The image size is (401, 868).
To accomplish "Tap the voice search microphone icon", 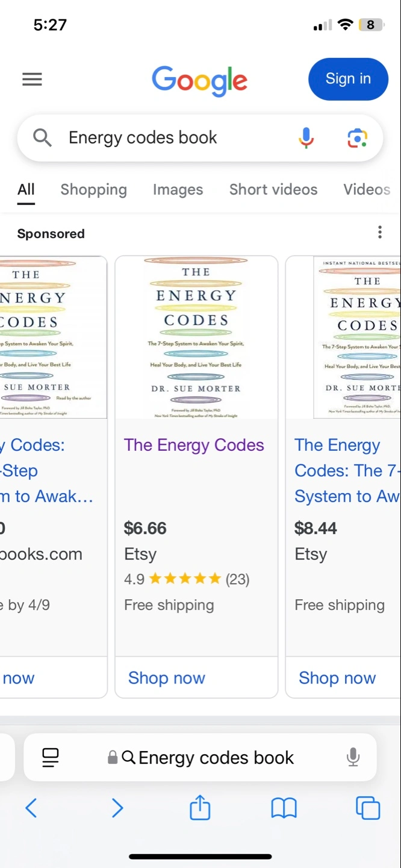I will click(x=306, y=138).
